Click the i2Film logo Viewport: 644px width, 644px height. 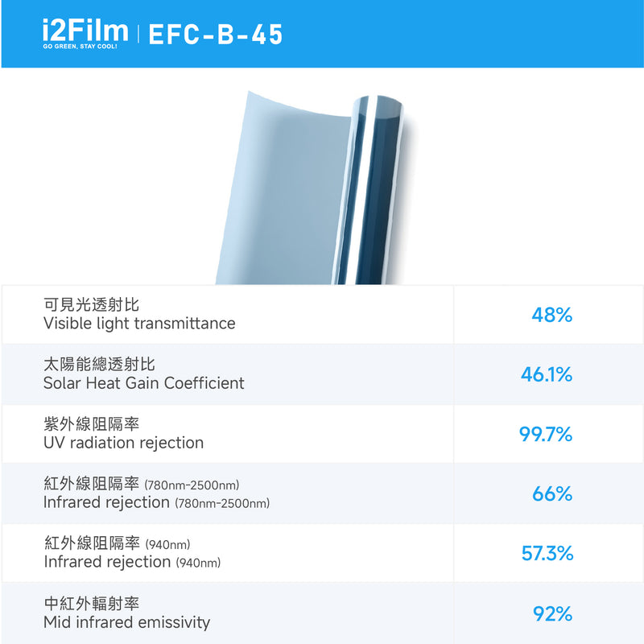(85, 31)
